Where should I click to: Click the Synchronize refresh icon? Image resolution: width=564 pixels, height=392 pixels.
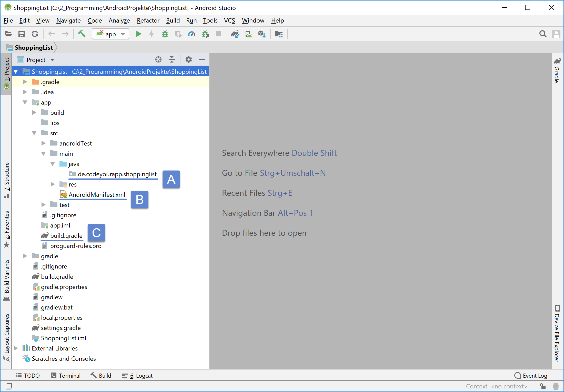[x=35, y=34]
